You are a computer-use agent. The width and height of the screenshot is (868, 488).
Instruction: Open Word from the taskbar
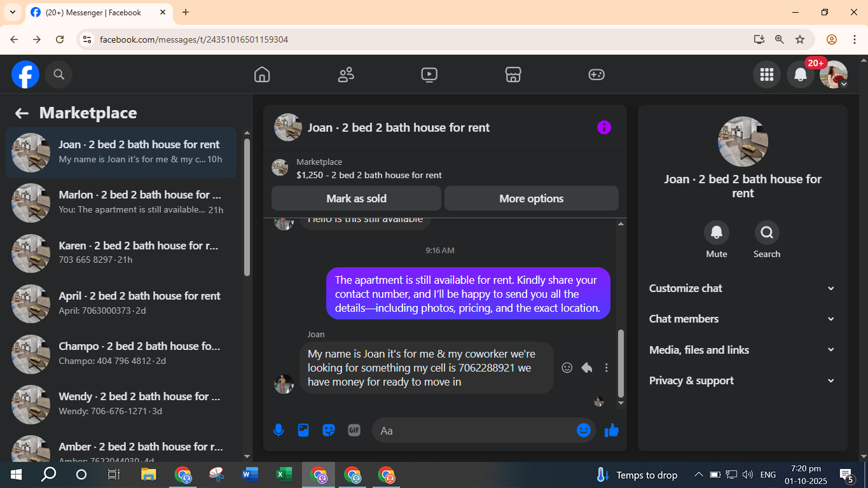251,475
